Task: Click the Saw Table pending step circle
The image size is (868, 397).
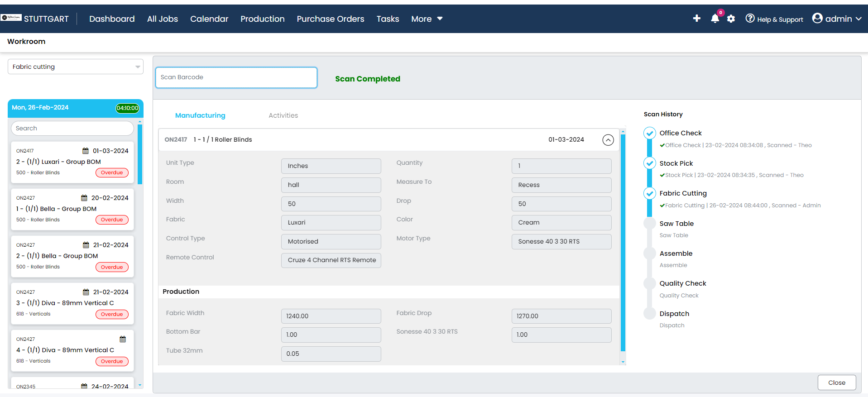Action: tap(649, 223)
